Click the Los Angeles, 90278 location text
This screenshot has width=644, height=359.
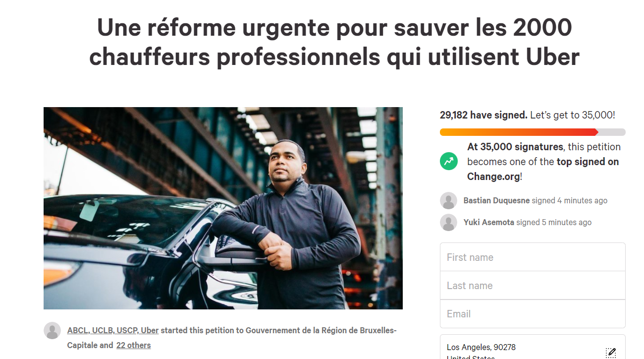481,347
